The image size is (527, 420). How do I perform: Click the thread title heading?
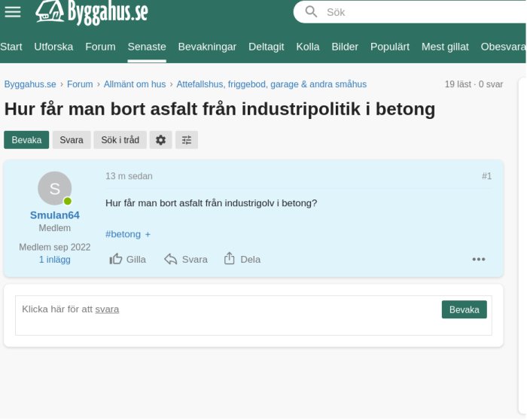pyautogui.click(x=220, y=109)
